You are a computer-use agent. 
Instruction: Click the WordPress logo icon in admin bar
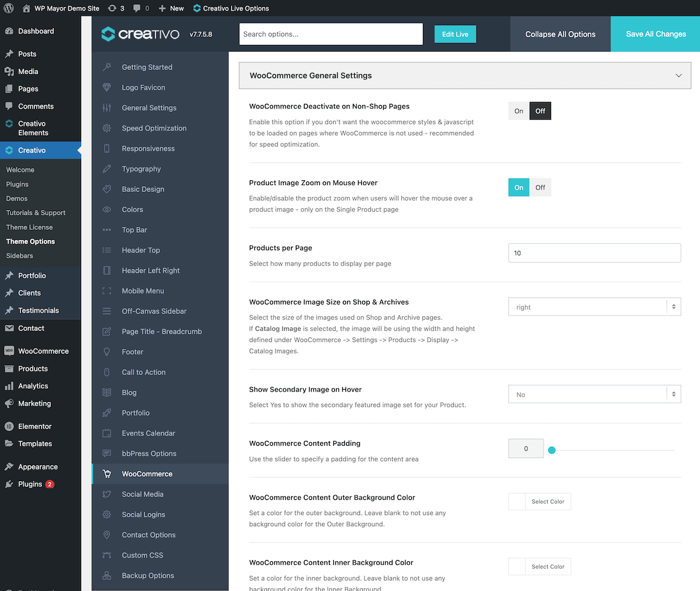[x=9, y=8]
